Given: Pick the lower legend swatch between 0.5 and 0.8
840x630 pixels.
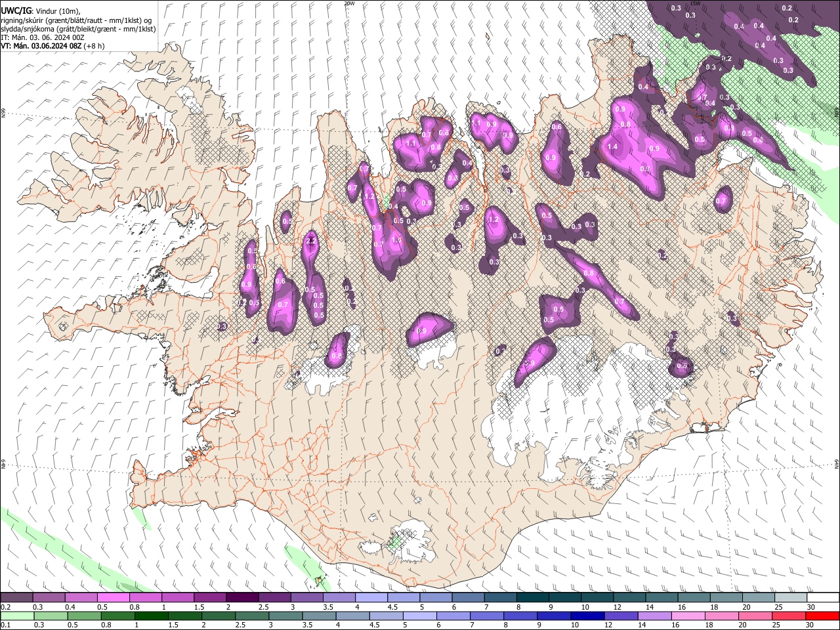Looking at the screenshot, I should tap(84, 616).
